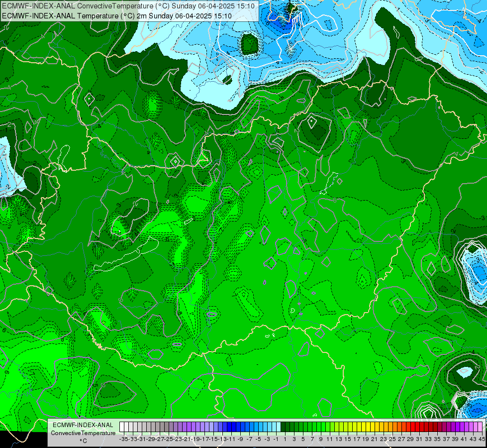Click the '27' legend scale value
The image size is (487, 448).
pos(401,439)
